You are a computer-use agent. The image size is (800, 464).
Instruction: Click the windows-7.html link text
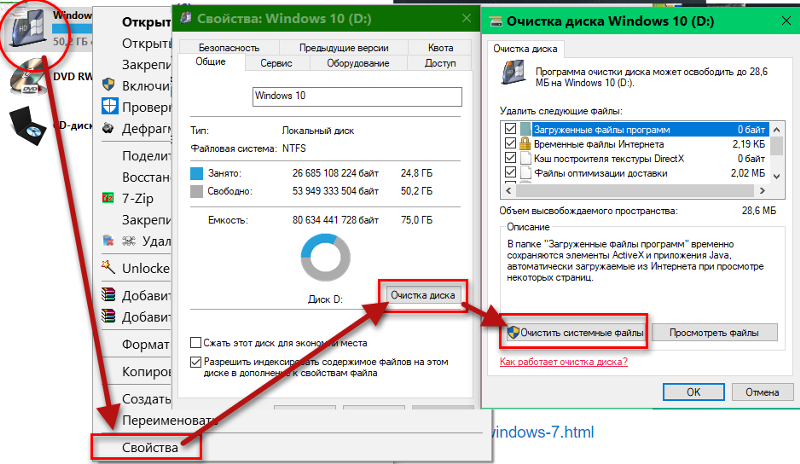[x=543, y=432]
